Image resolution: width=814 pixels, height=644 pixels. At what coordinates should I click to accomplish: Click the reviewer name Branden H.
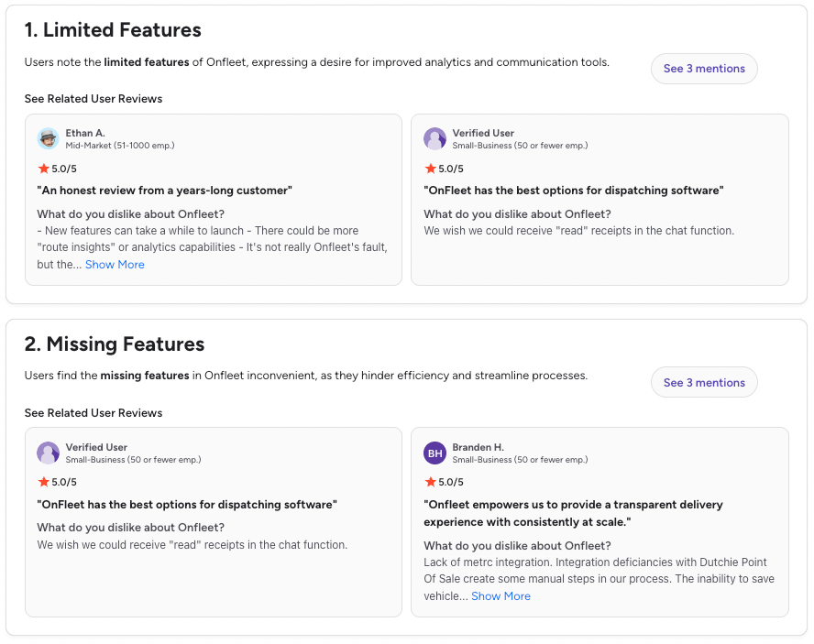click(478, 447)
